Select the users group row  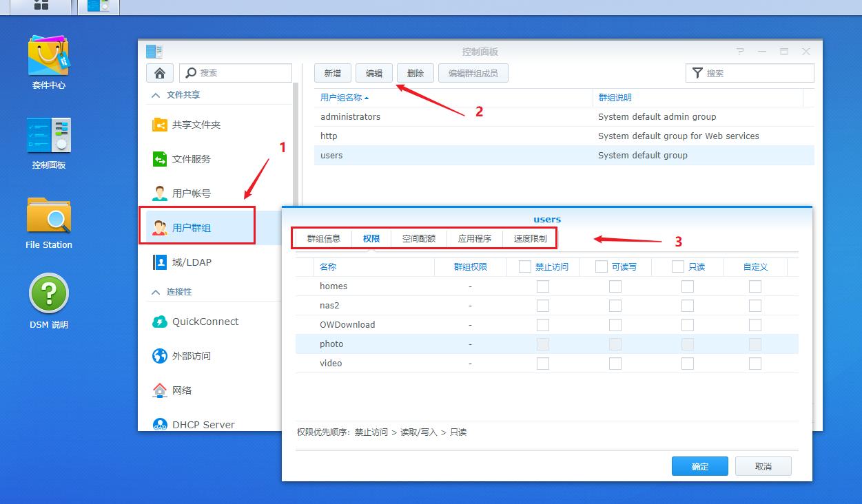coord(564,156)
